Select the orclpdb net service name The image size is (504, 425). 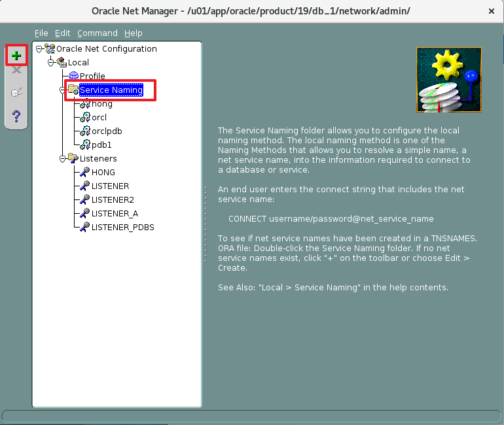click(x=107, y=131)
